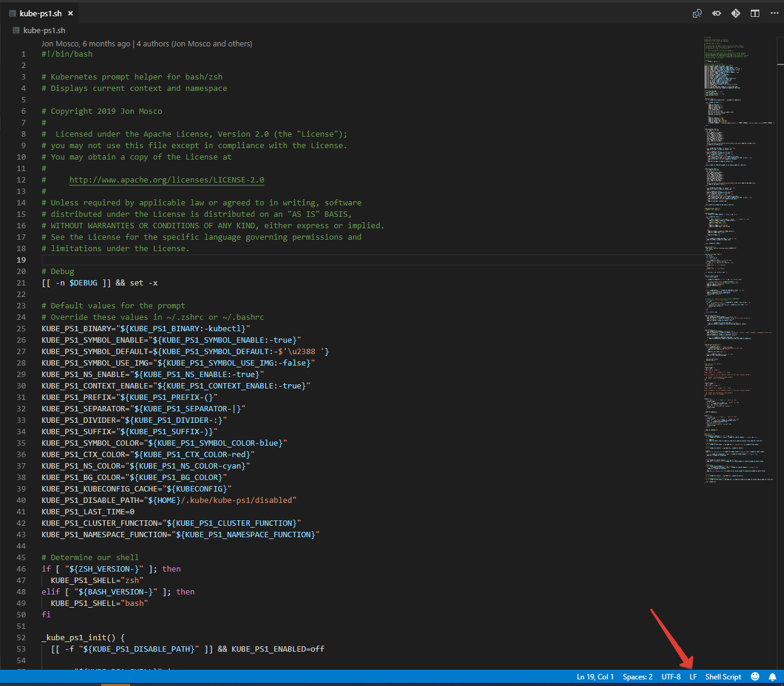Click the eye preview icon in the editor toolbar
The image size is (784, 686).
click(x=717, y=13)
